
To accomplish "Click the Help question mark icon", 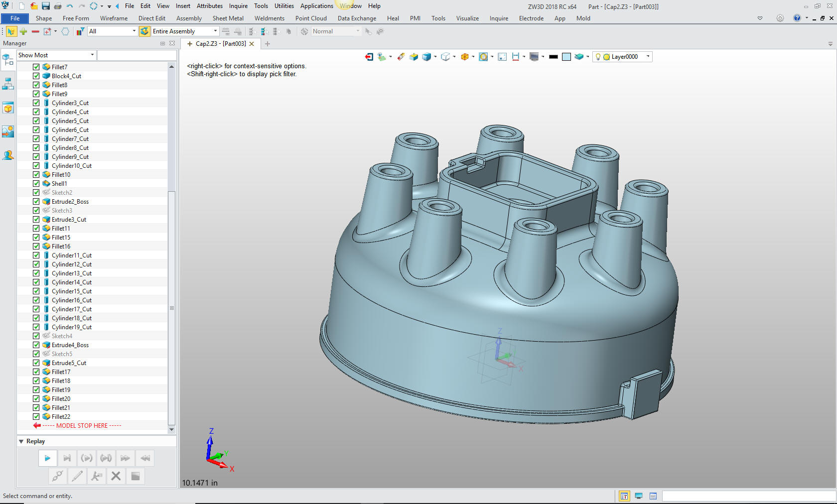I will coord(797,18).
